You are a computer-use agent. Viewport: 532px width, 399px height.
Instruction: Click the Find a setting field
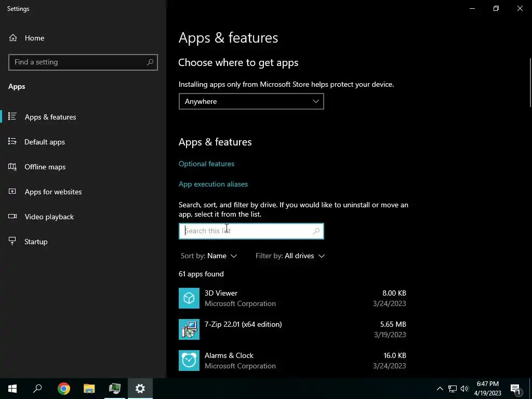click(x=83, y=62)
